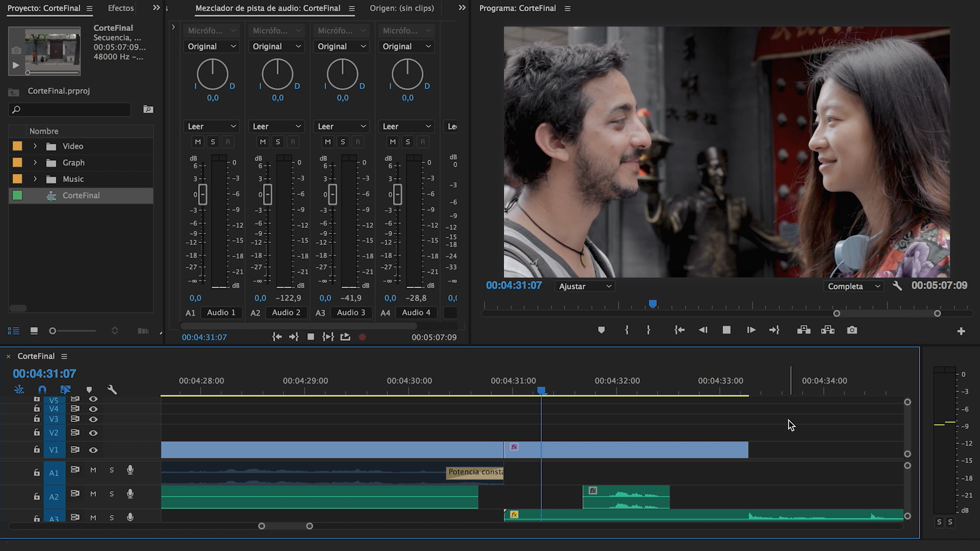Image resolution: width=980 pixels, height=551 pixels.
Task: Open the Origen: (sin clips) tab
Action: point(402,8)
